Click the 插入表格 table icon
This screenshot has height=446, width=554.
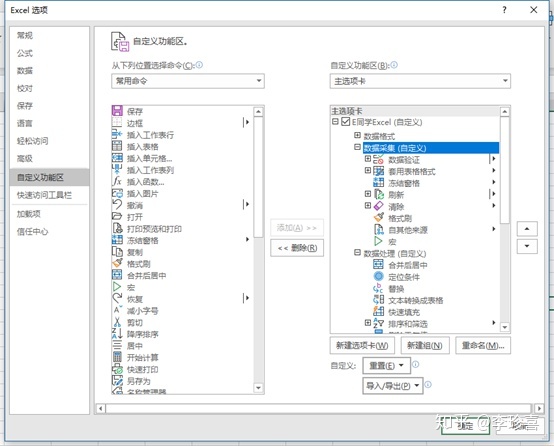[117, 146]
